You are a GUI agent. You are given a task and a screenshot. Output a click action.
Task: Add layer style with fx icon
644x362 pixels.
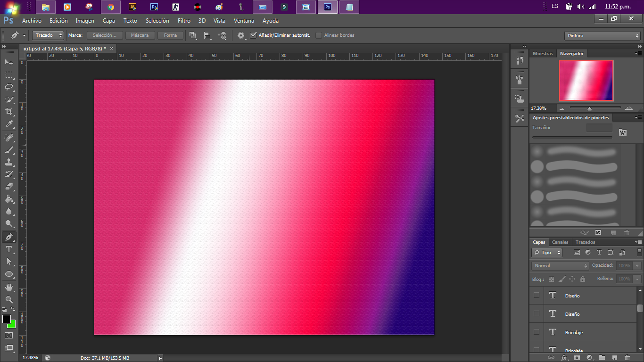pos(564,358)
